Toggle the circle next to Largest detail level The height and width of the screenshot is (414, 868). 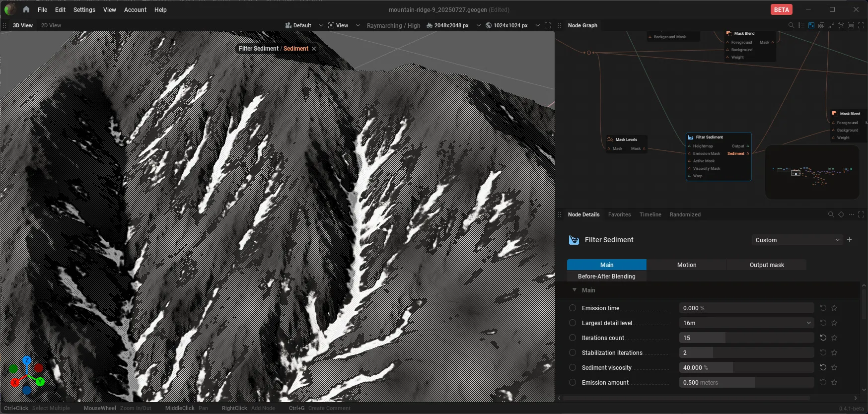click(x=573, y=323)
